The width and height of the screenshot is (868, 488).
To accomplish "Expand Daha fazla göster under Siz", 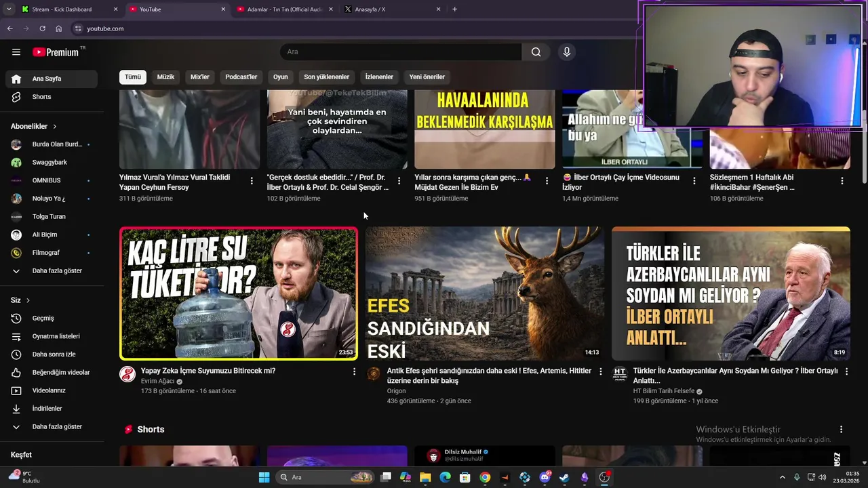I will 52,427.
